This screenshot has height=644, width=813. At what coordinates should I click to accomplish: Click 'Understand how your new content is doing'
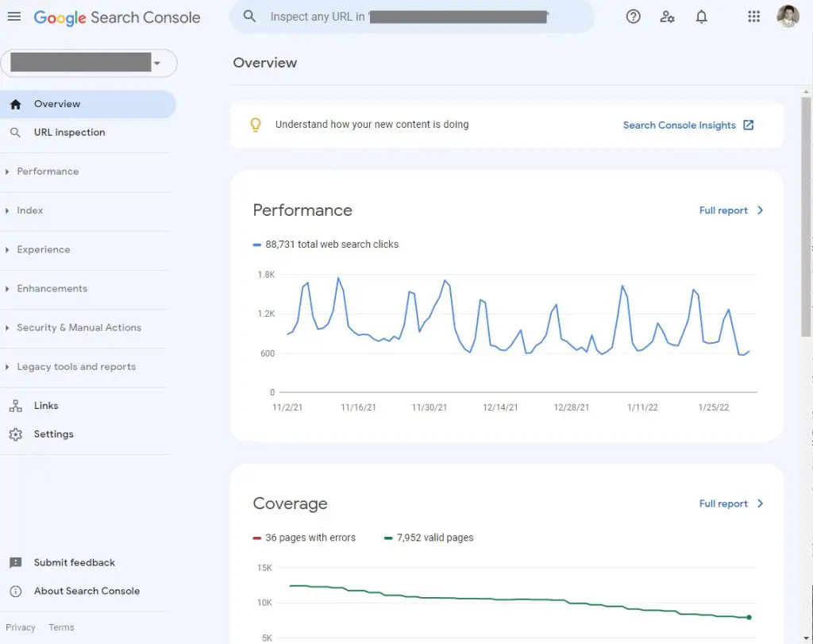click(372, 125)
